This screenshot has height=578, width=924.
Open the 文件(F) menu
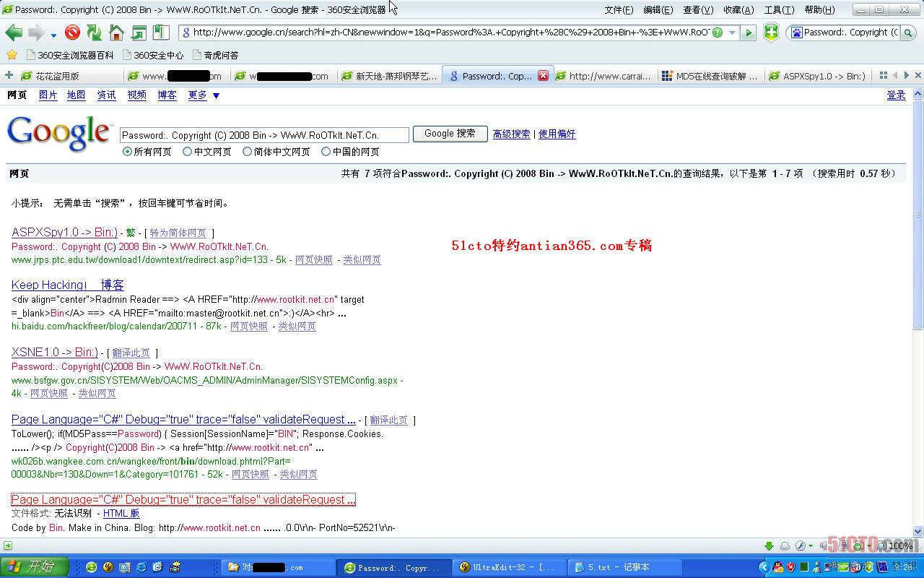[619, 9]
